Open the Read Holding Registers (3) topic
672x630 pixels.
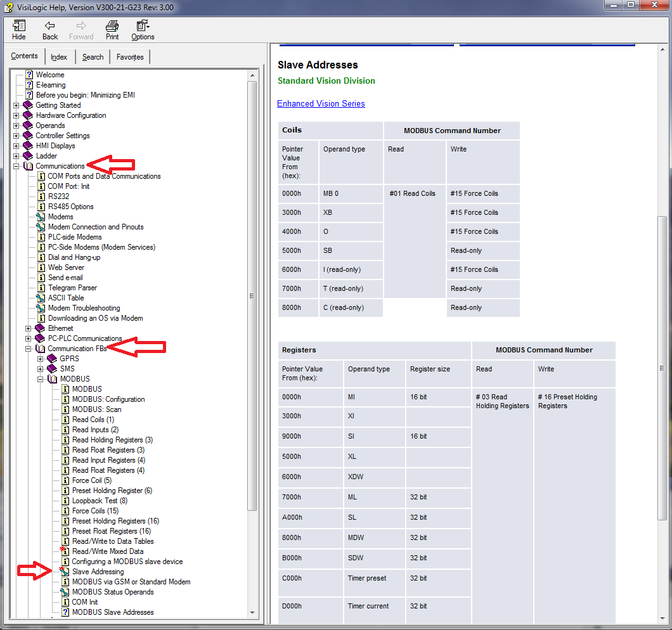coord(112,440)
